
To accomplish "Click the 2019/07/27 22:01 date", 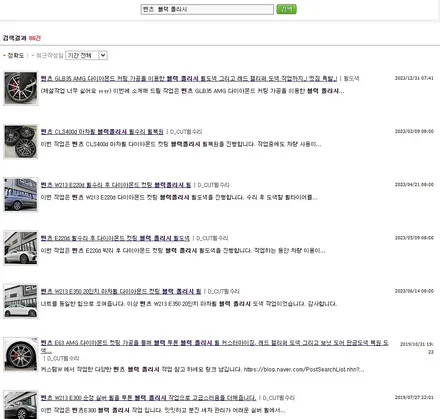I will point(414,397).
